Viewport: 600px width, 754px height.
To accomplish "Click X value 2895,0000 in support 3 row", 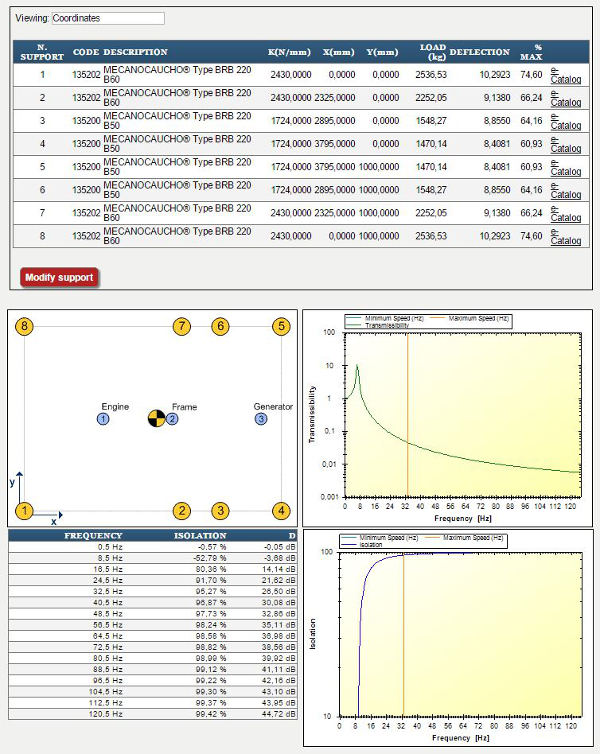I will [335, 121].
